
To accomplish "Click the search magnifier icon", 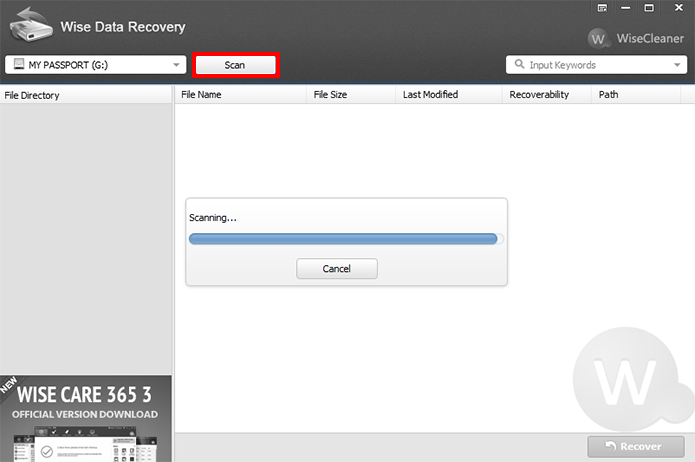I will click(519, 64).
